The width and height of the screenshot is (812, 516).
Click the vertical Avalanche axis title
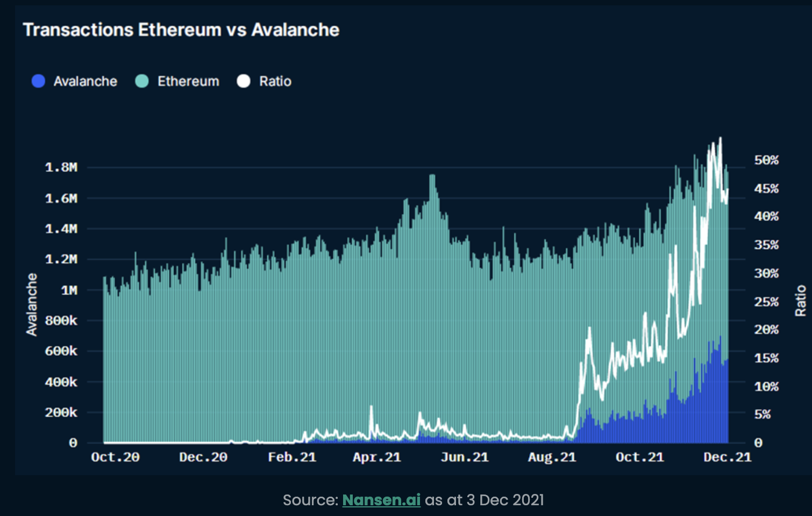[32, 305]
